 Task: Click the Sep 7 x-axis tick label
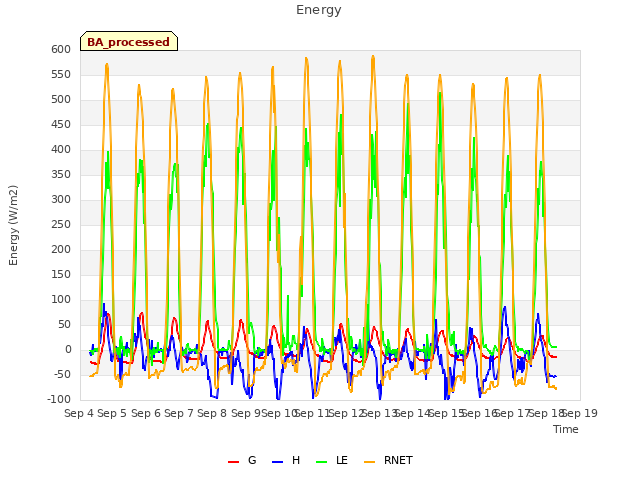pyautogui.click(x=179, y=413)
